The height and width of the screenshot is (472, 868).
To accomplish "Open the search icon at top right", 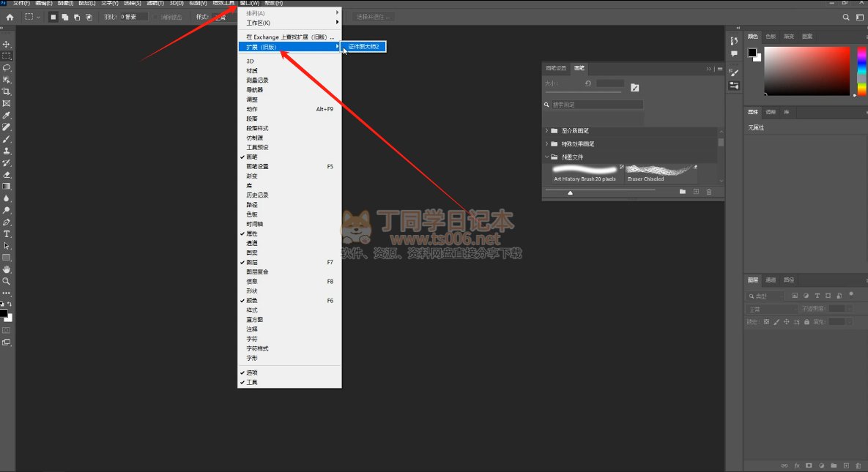I will pyautogui.click(x=846, y=17).
